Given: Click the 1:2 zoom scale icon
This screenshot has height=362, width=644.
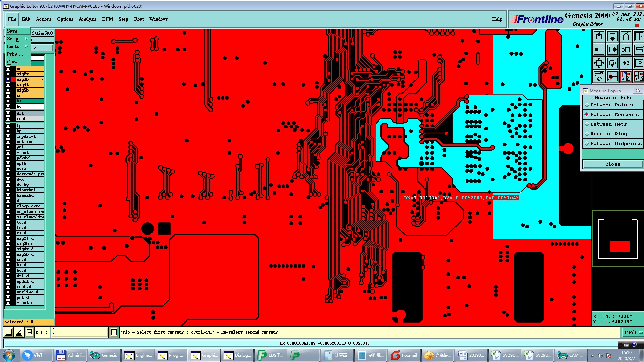Looking at the screenshot, I should click(x=626, y=63).
